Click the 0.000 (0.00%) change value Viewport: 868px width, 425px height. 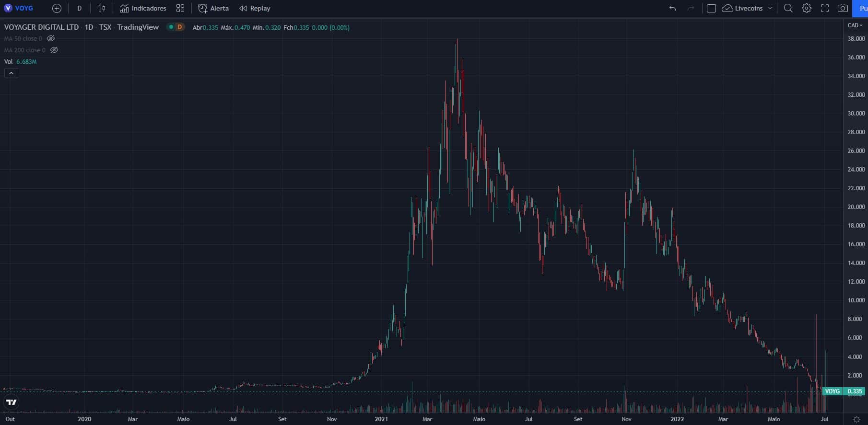coord(331,28)
